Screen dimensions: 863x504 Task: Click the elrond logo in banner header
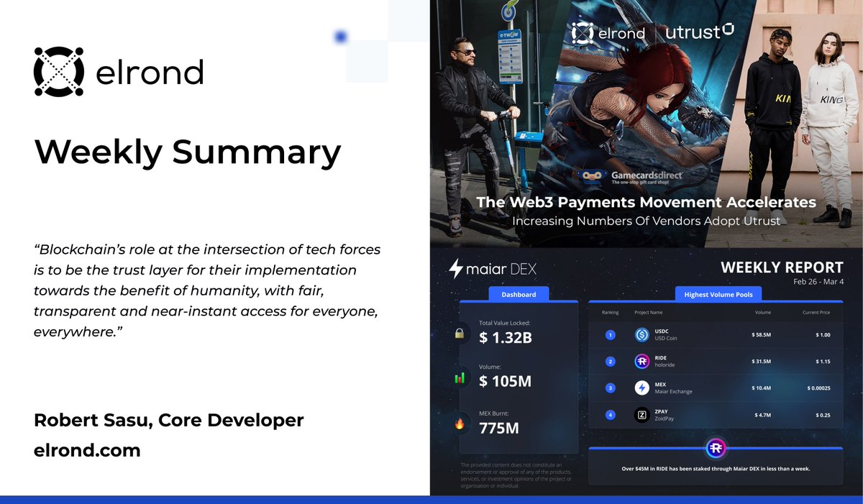tap(608, 32)
